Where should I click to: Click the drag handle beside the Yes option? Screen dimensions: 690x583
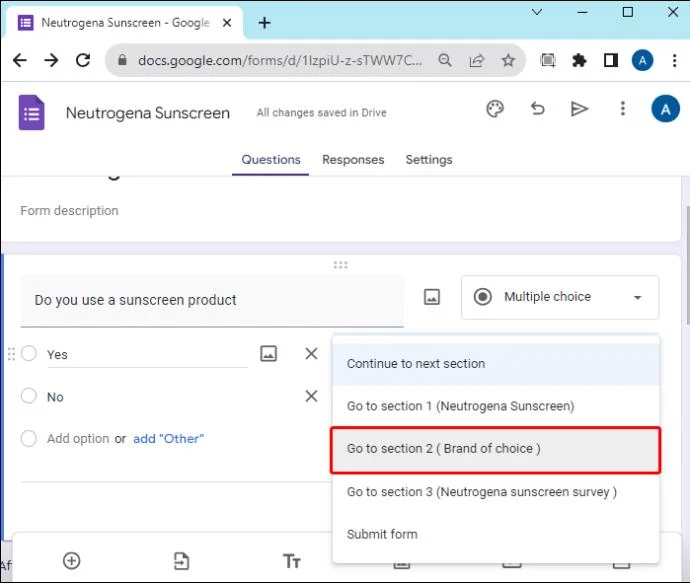click(11, 354)
